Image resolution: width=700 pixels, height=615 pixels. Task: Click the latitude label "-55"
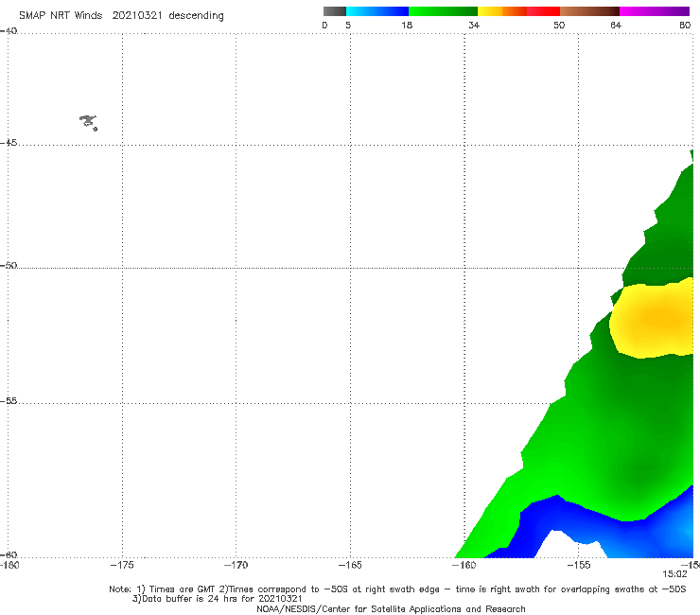coord(9,400)
